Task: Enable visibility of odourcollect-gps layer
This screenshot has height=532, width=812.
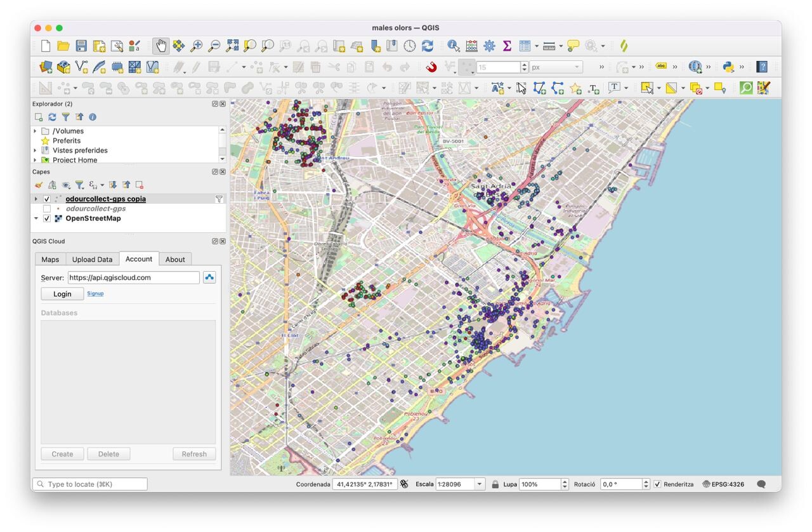Action: (47, 209)
